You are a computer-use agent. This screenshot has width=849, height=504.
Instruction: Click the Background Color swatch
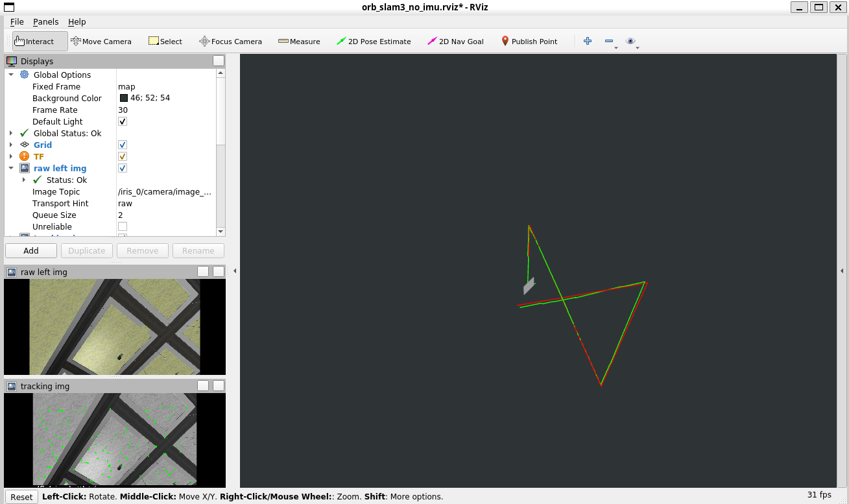(x=124, y=98)
